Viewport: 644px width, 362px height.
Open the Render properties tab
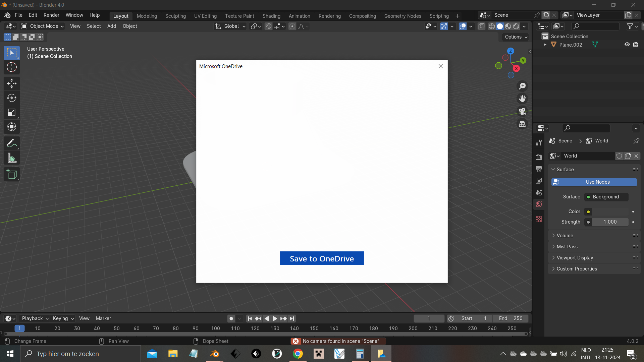(539, 157)
